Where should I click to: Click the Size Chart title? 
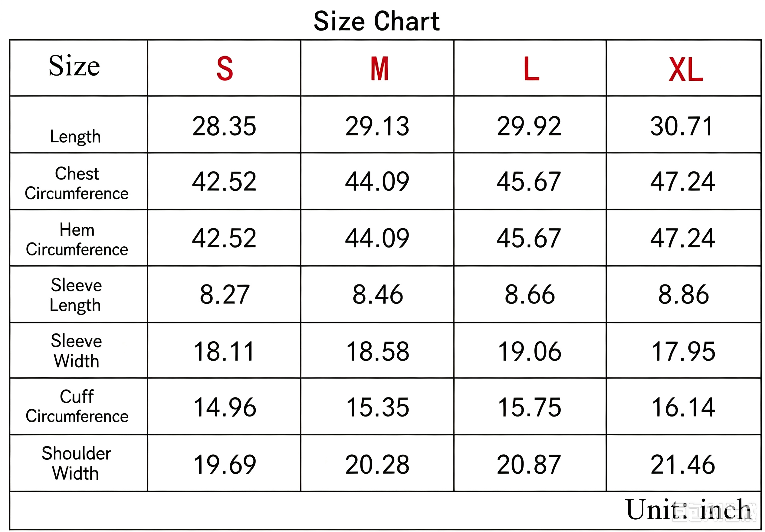click(376, 21)
